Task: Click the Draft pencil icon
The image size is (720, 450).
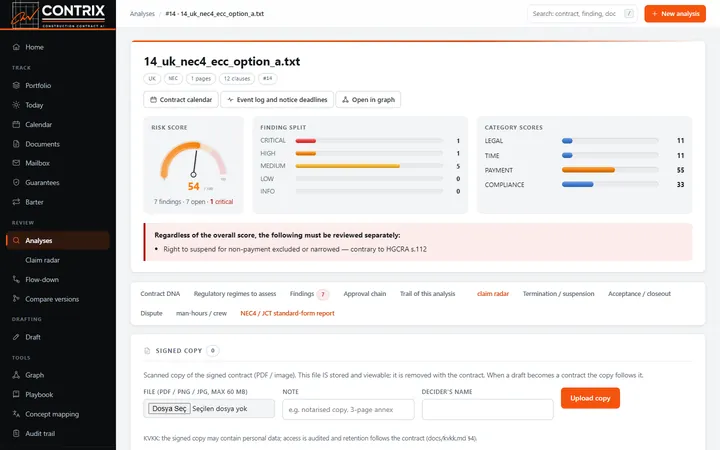Action: coord(16,337)
